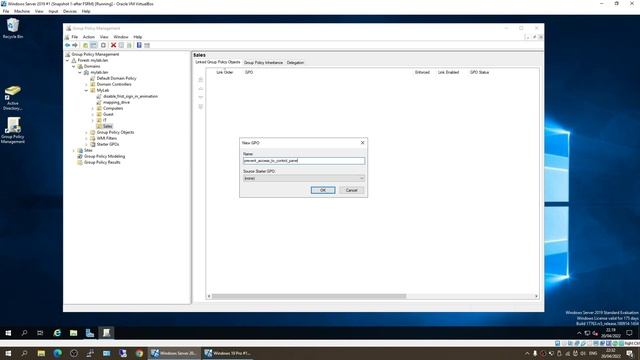Open Internet Explorer from the guest taskbar
The width and height of the screenshot is (640, 360).
click(57, 333)
